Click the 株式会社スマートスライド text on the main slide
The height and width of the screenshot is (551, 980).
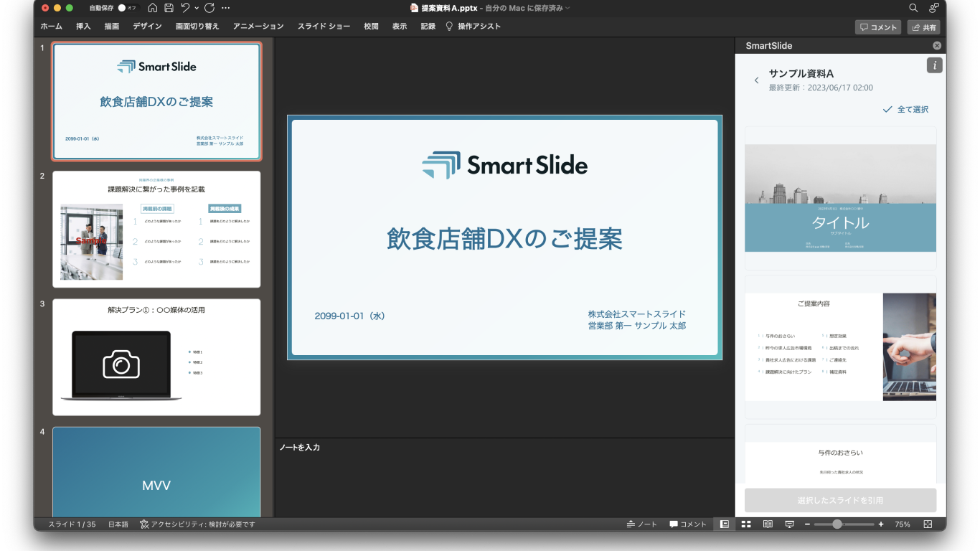point(637,314)
